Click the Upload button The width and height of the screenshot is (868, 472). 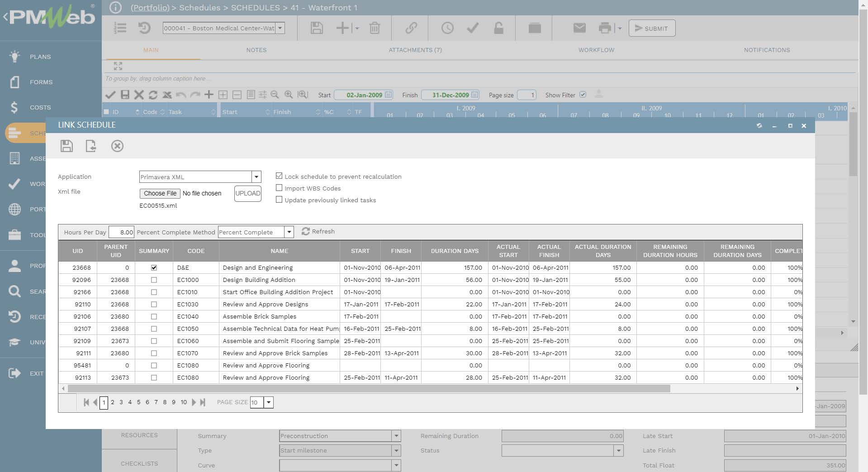248,193
